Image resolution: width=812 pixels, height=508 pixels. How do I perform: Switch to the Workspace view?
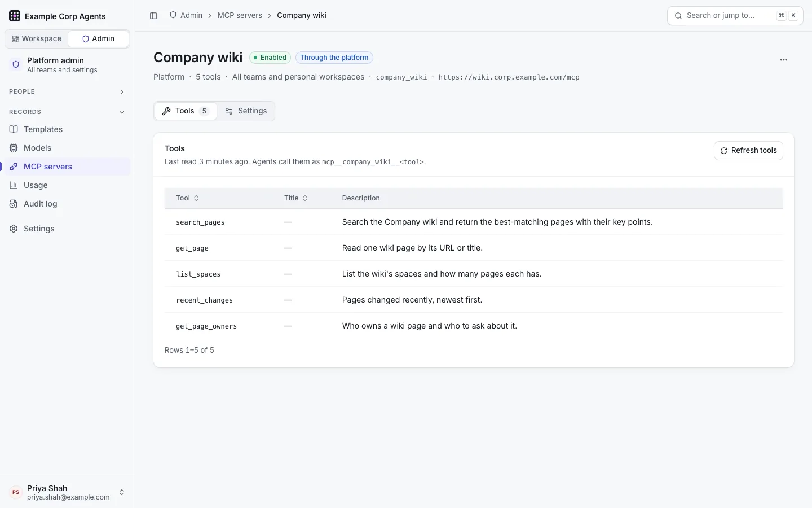click(x=37, y=38)
